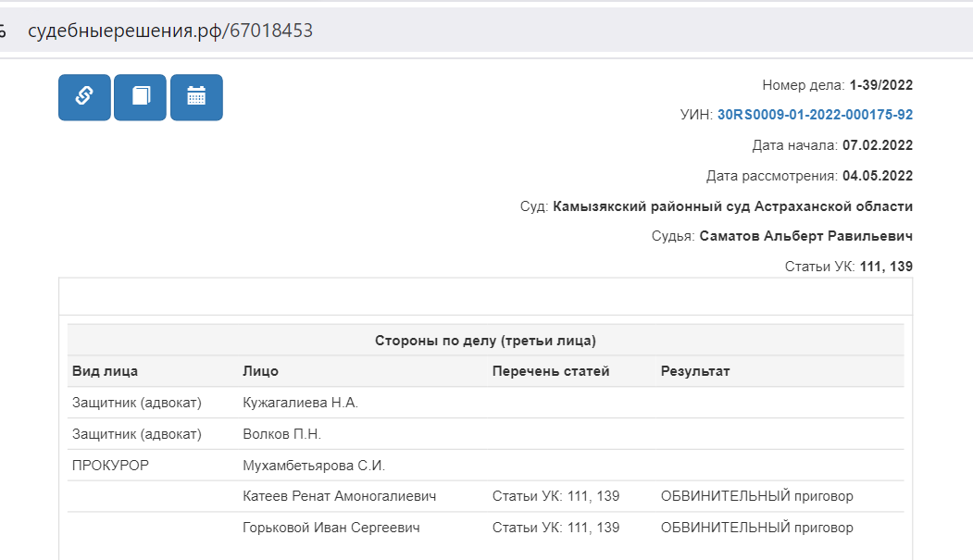The height and width of the screenshot is (560, 973).
Task: Select the start date 07.02.2022
Action: pyautogui.click(x=878, y=145)
